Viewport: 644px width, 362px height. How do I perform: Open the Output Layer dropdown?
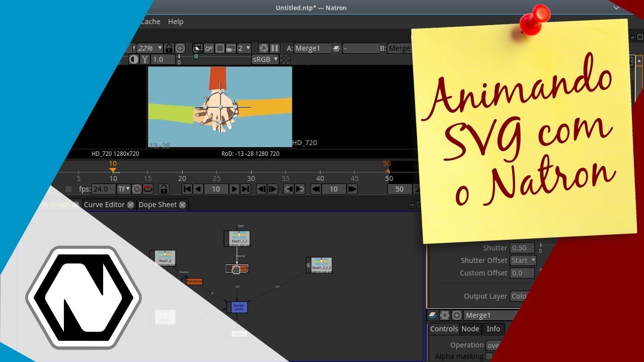[518, 296]
